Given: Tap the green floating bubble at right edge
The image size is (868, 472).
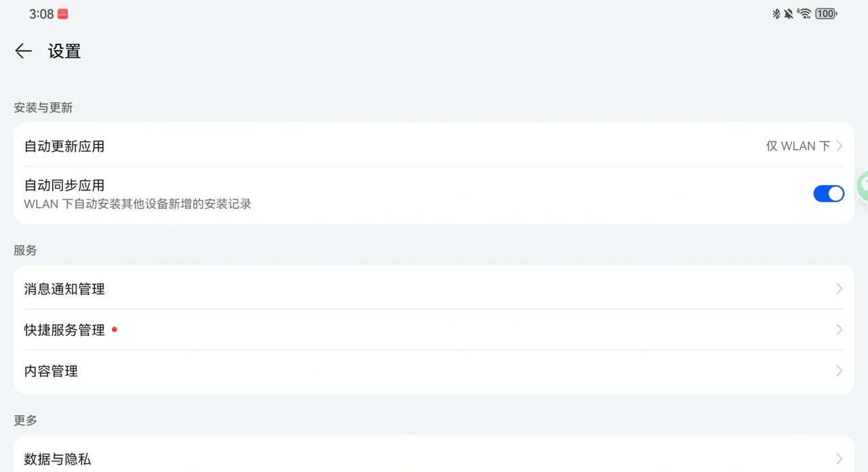Looking at the screenshot, I should pyautogui.click(x=862, y=186).
